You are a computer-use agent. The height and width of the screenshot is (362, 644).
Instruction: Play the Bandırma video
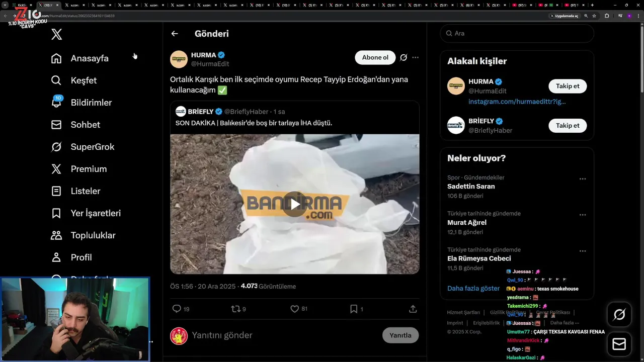click(x=294, y=204)
